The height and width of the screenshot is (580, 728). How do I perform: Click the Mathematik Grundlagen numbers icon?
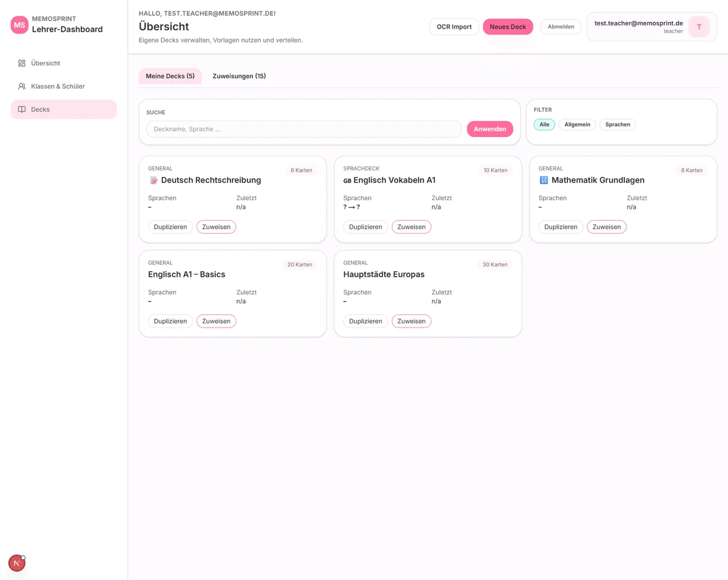(544, 180)
